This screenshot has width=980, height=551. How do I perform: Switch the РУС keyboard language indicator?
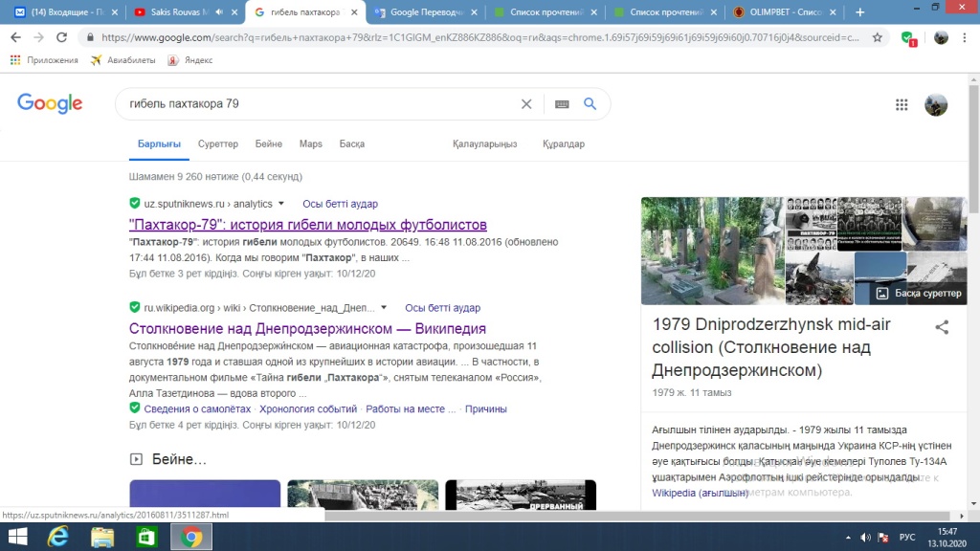tap(907, 538)
